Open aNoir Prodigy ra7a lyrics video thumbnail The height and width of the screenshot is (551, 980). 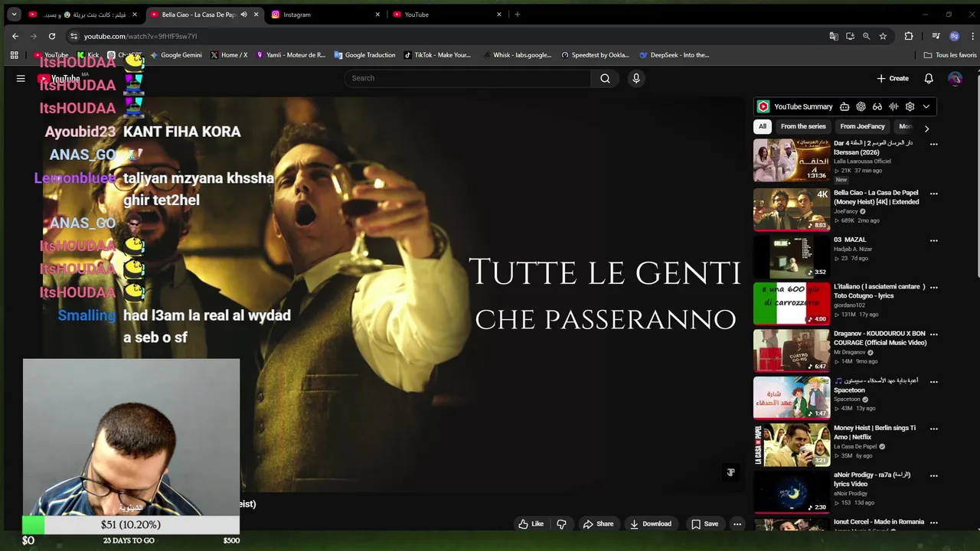[791, 491]
